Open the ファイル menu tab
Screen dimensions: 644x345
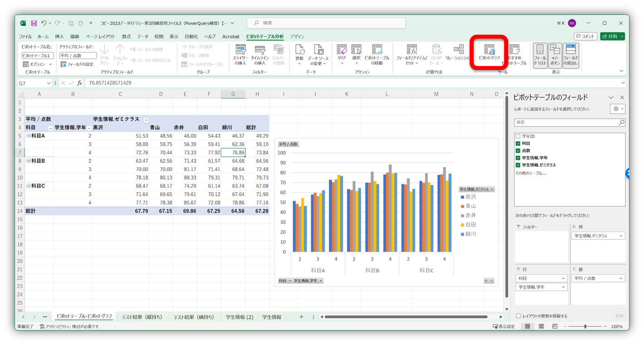click(x=25, y=36)
